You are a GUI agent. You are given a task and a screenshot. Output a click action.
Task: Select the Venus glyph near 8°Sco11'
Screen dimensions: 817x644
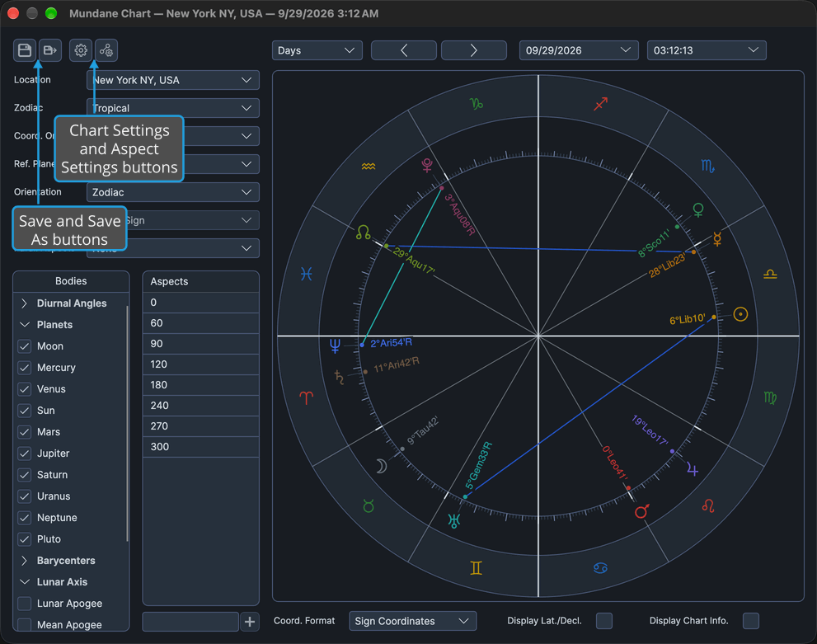pyautogui.click(x=698, y=210)
